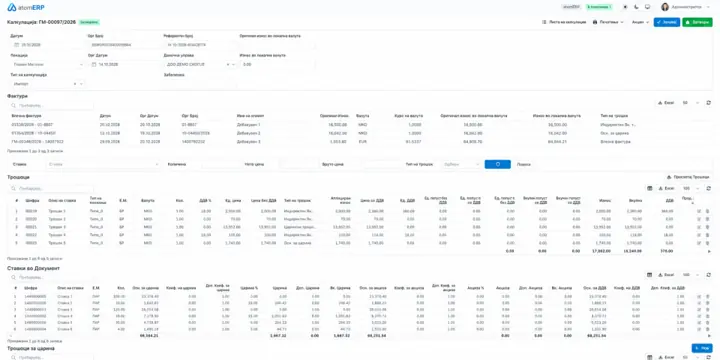Open Преглед Трошоци
The image size is (720, 360).
coord(688,177)
